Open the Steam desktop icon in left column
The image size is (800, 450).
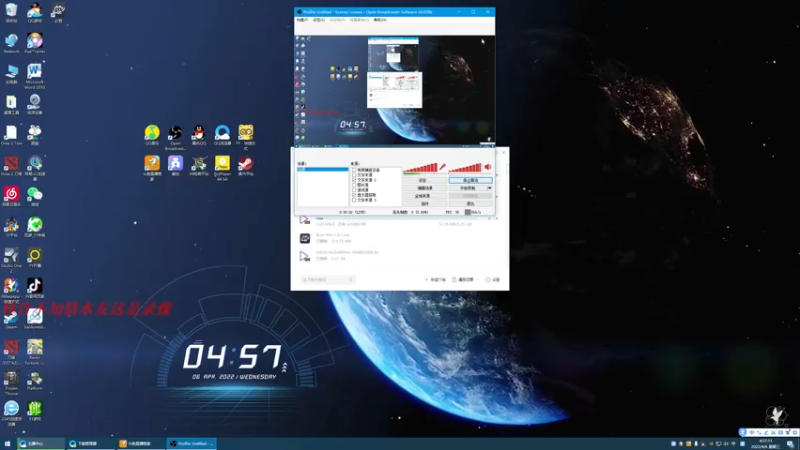tap(11, 319)
